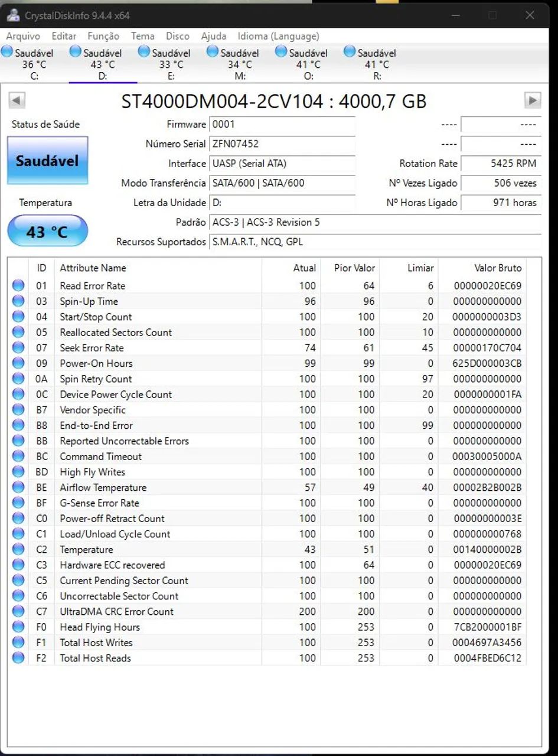Select the Head Flying Hours row
This screenshot has width=558, height=756.
click(x=267, y=627)
